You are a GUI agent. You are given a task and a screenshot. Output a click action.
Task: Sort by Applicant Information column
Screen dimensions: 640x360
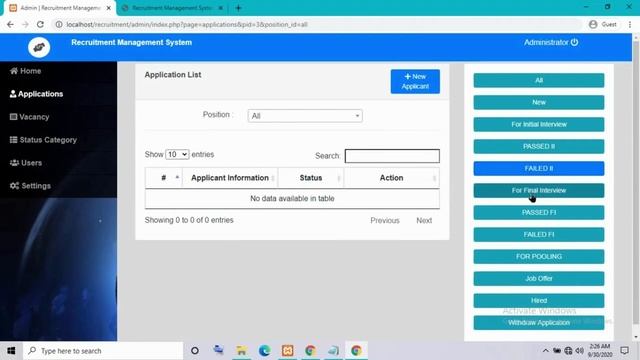tap(230, 178)
